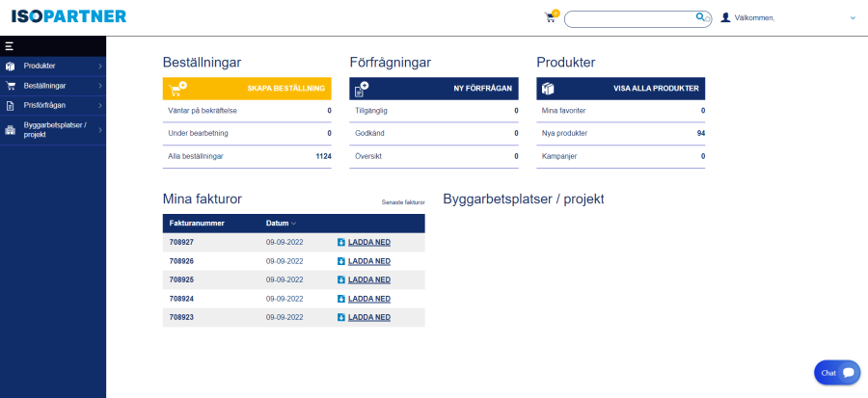Click the box icon beside Visa alla produkter
Image resolution: width=868 pixels, height=398 pixels.
click(548, 89)
